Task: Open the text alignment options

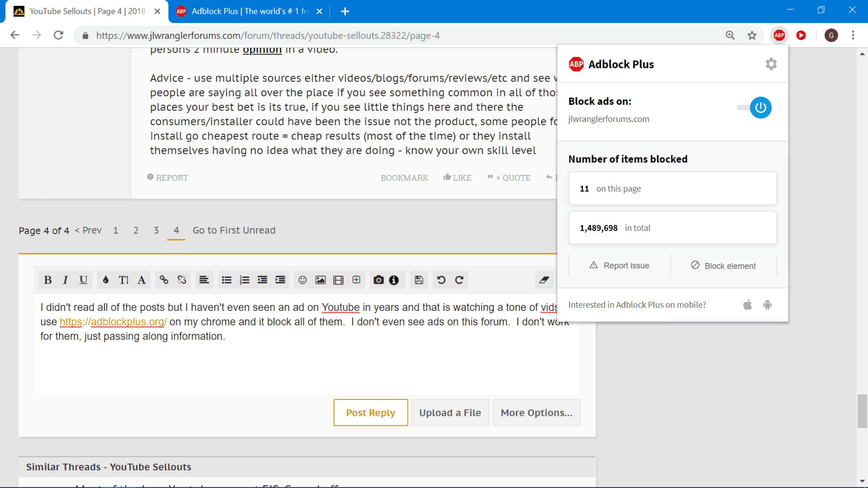Action: (204, 280)
